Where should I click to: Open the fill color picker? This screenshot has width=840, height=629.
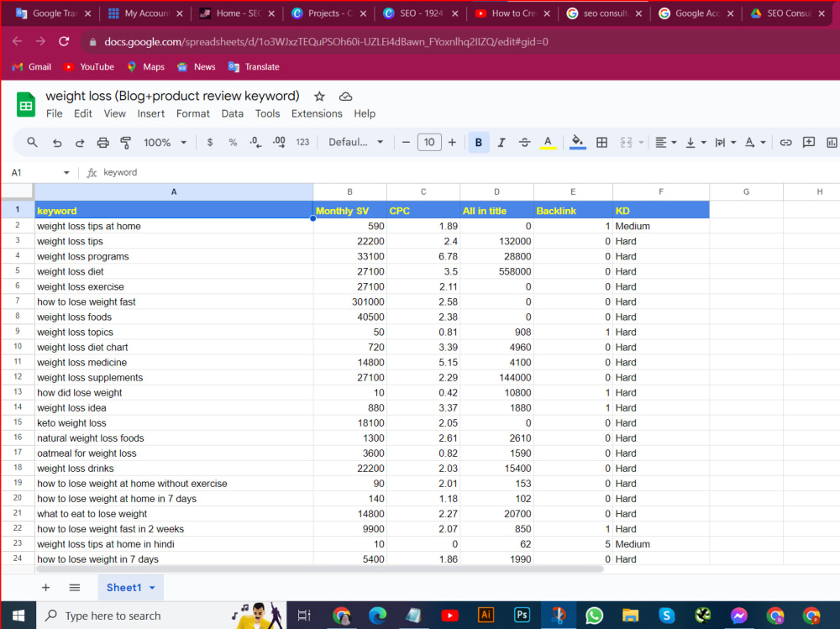577,143
